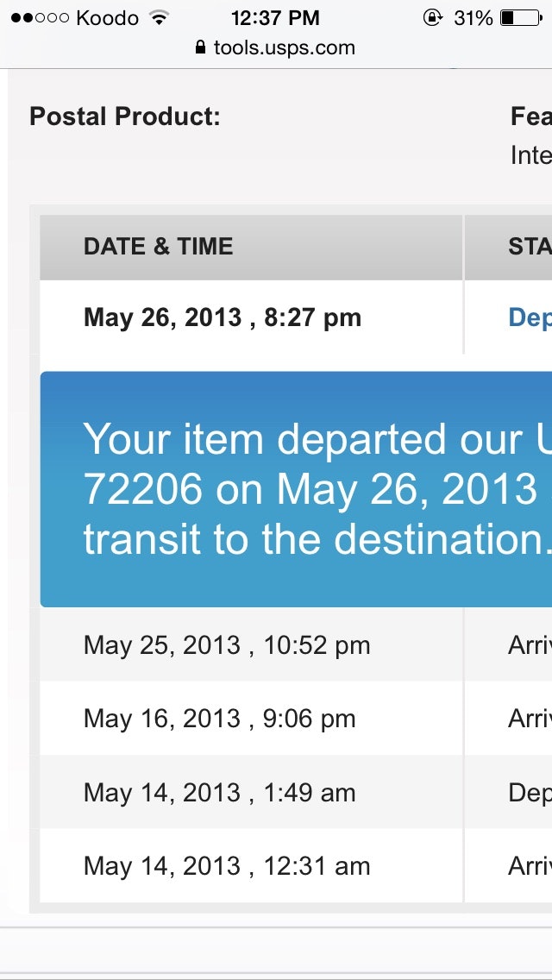The image size is (552, 980).
Task: Tap the Wi-Fi signal icon
Action: click(x=158, y=17)
